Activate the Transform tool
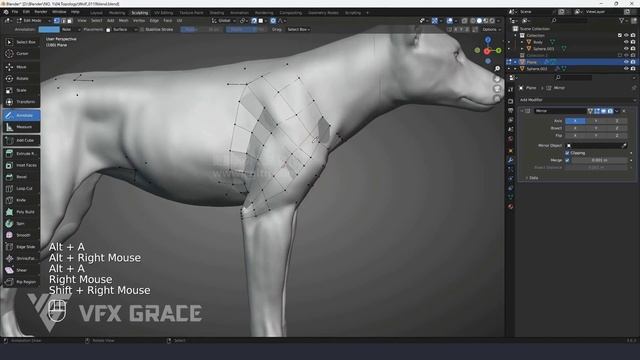Image resolution: width=640 pixels, height=360 pixels. [21, 102]
